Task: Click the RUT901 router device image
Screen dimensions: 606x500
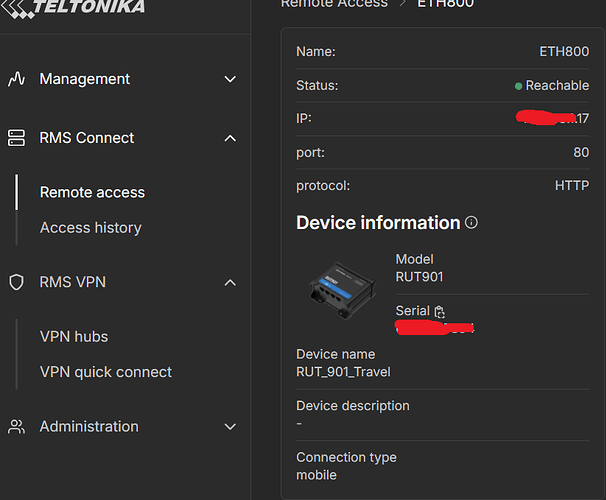Action: tap(341, 288)
